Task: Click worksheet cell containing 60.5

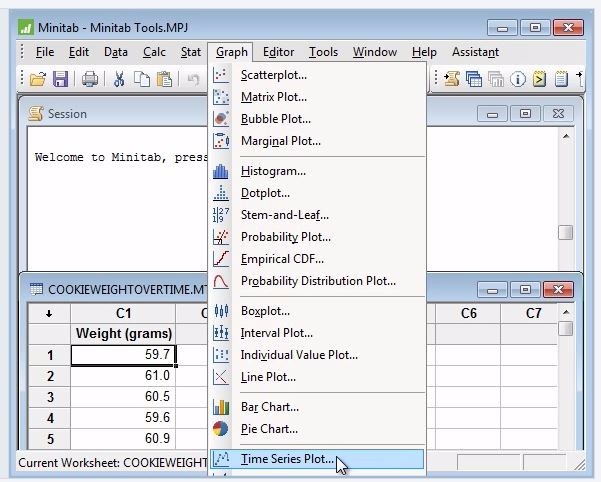Action: 123,397
